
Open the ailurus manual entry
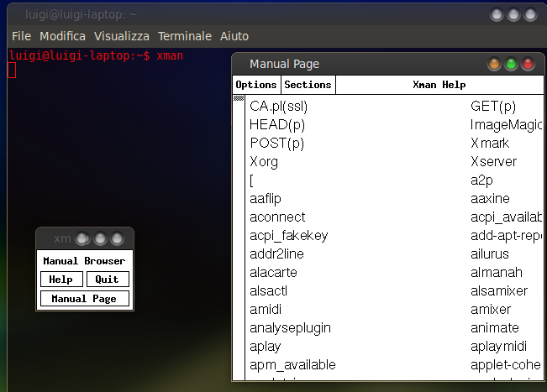pyautogui.click(x=489, y=254)
